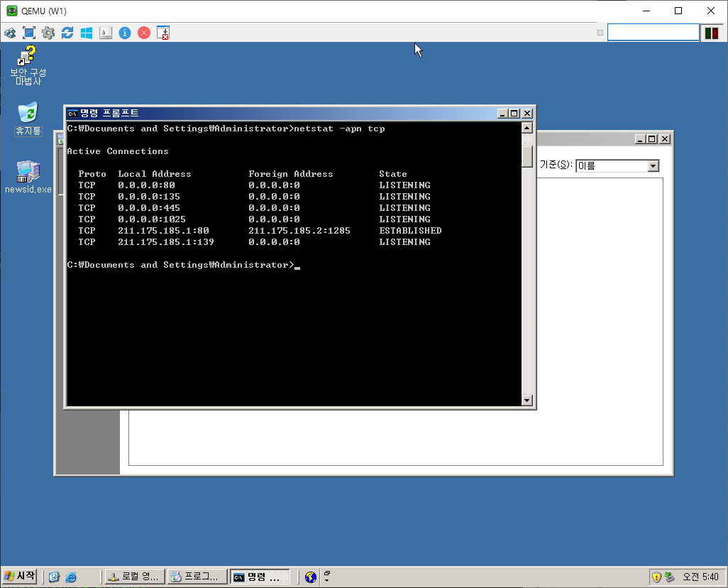Click local address 0.0.0.0:445
The width and height of the screenshot is (728, 588).
(148, 208)
